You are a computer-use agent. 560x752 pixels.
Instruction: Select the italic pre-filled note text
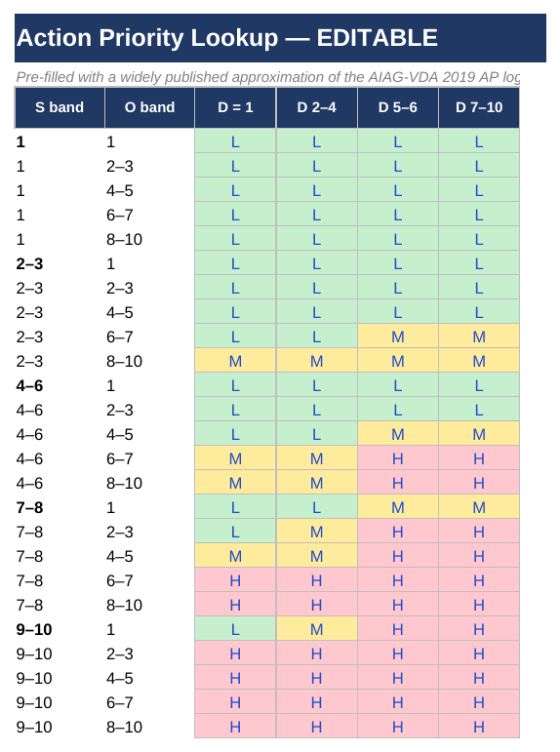pos(267,77)
